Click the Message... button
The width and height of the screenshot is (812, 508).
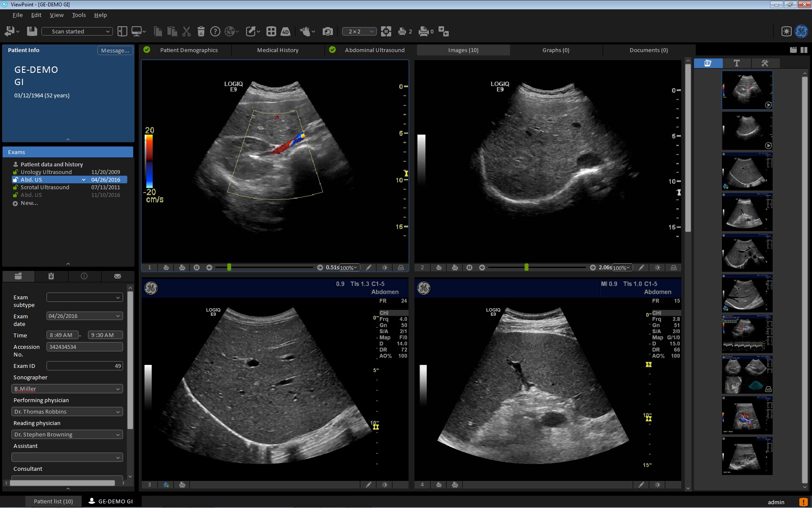tap(115, 50)
